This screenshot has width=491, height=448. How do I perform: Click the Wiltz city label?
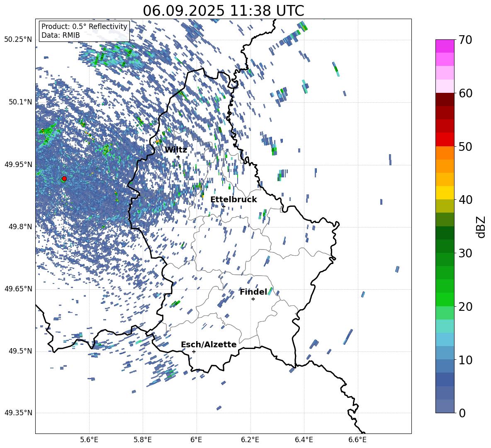(x=176, y=150)
